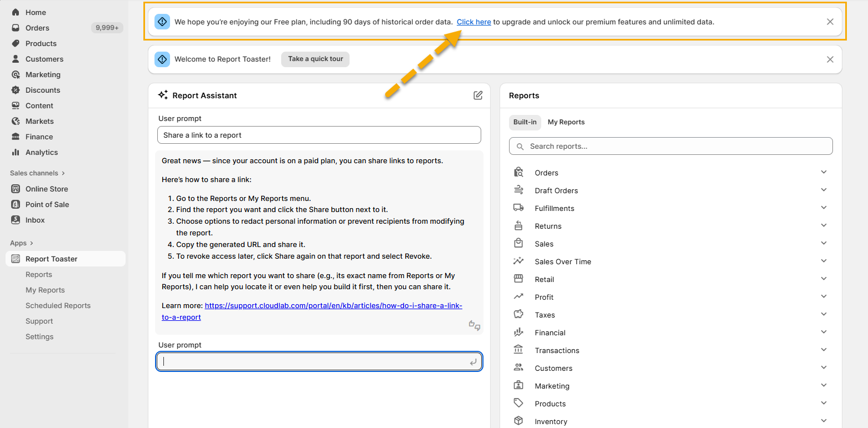
Task: Click the Fulfillments truck icon
Action: pyautogui.click(x=518, y=208)
